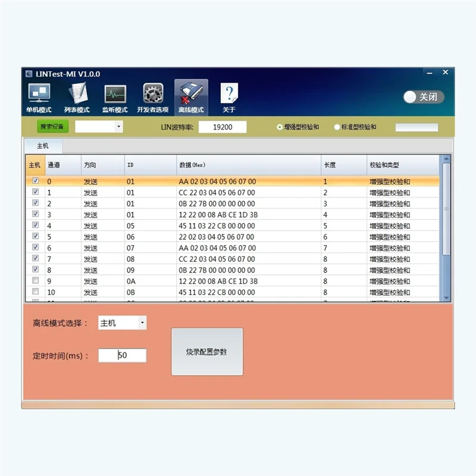
Task: Select 标准型校验和 radio button
Action: (x=337, y=127)
